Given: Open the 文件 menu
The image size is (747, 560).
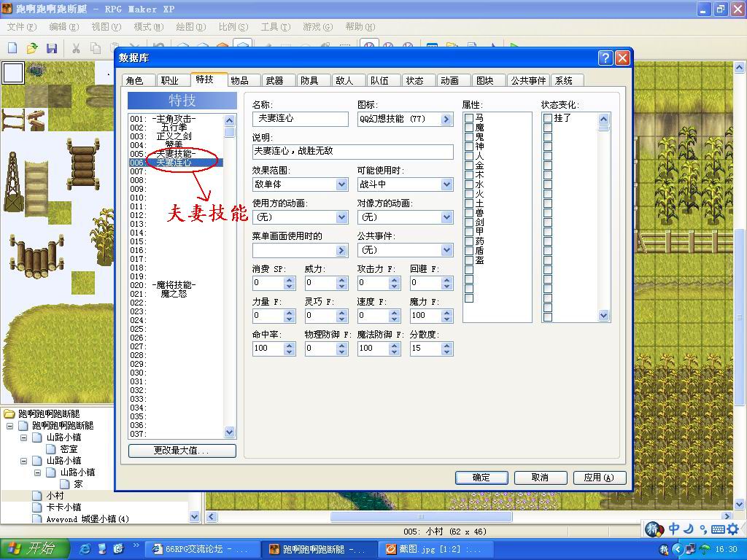Looking at the screenshot, I should (21, 27).
